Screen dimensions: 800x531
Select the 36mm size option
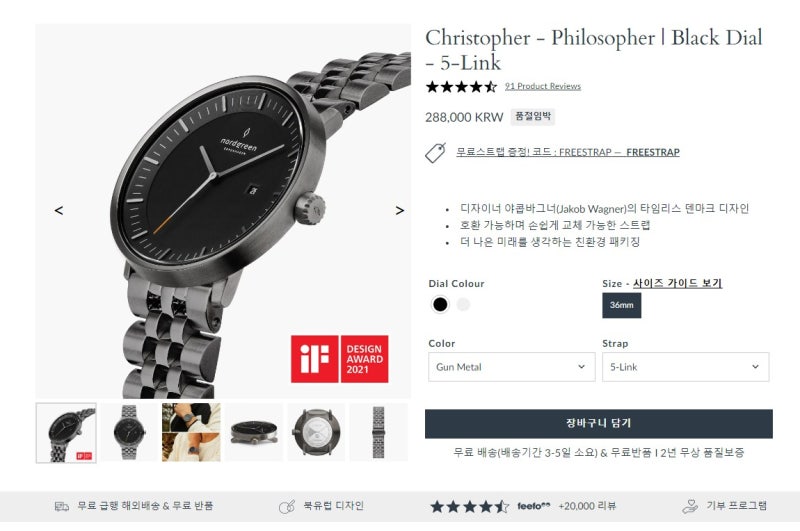621,305
